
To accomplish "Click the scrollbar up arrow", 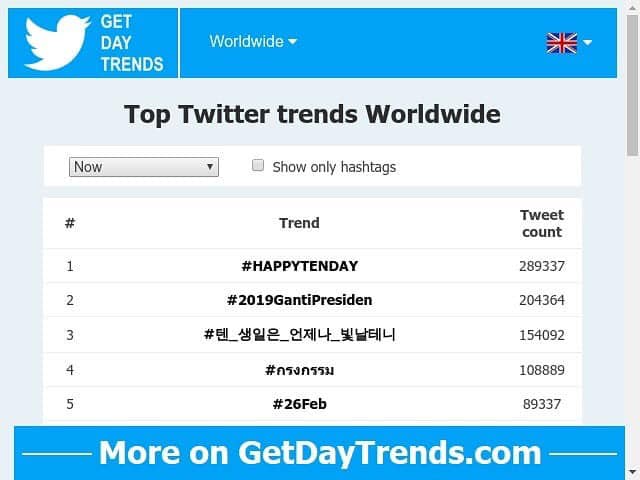I will click(x=632, y=8).
